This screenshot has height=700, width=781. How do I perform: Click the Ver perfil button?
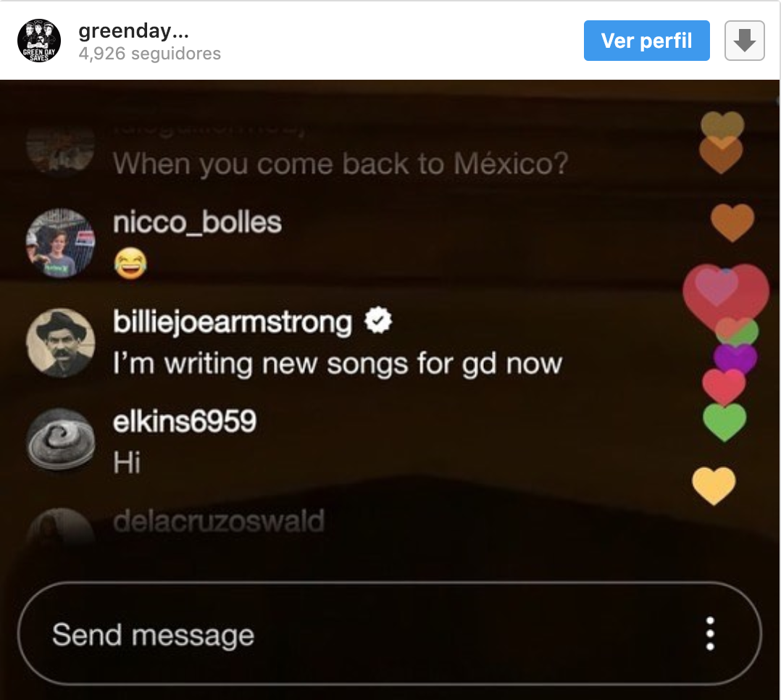646,41
